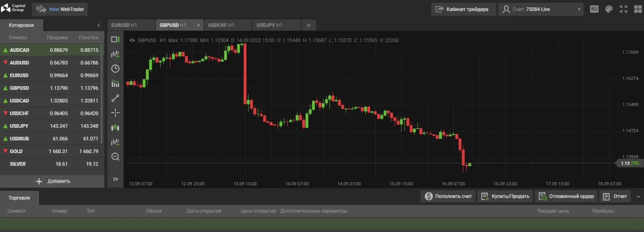Click the Покупка column header

tap(88, 37)
